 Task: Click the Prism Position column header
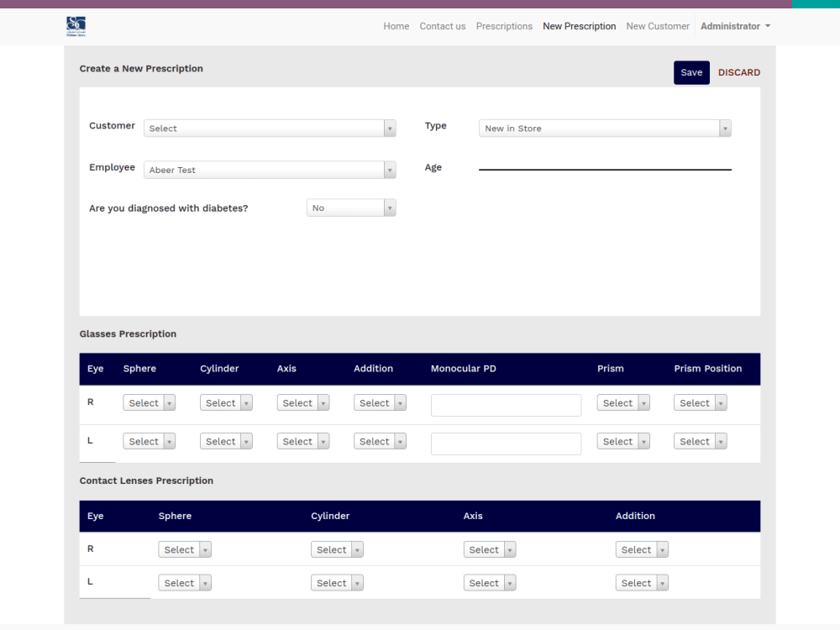point(707,369)
